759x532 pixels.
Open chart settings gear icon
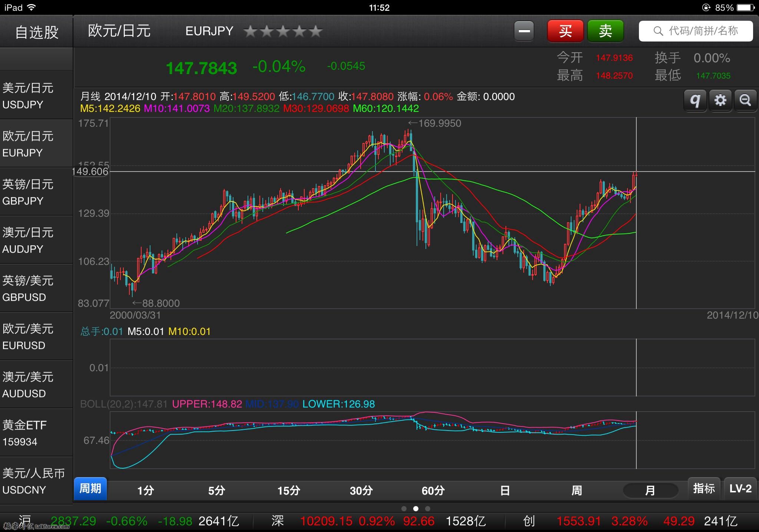coord(720,100)
